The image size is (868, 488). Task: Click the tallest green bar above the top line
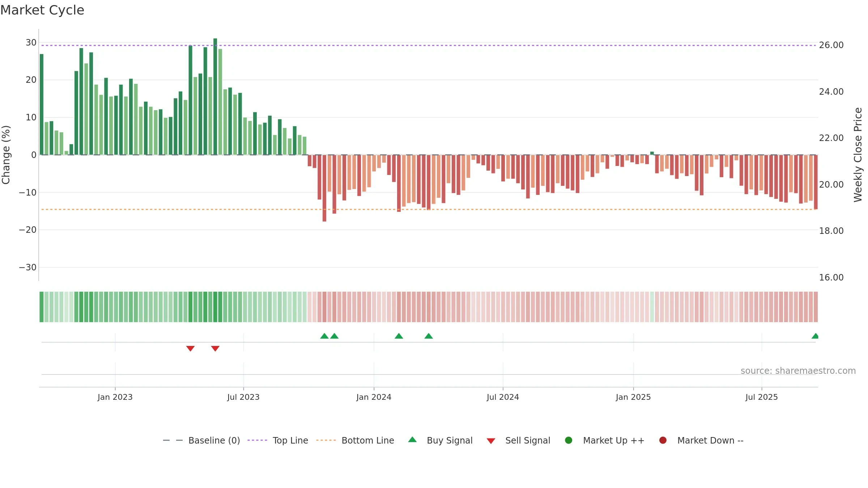[x=215, y=97]
